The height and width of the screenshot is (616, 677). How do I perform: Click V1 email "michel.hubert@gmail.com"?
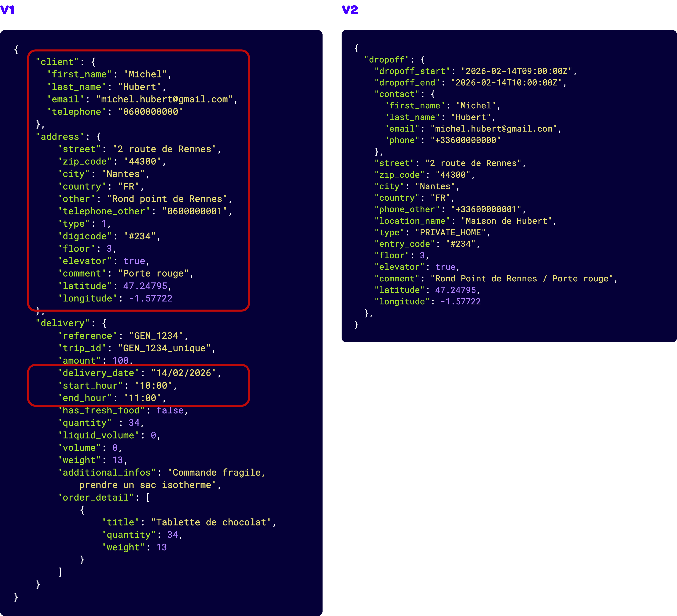point(165,99)
